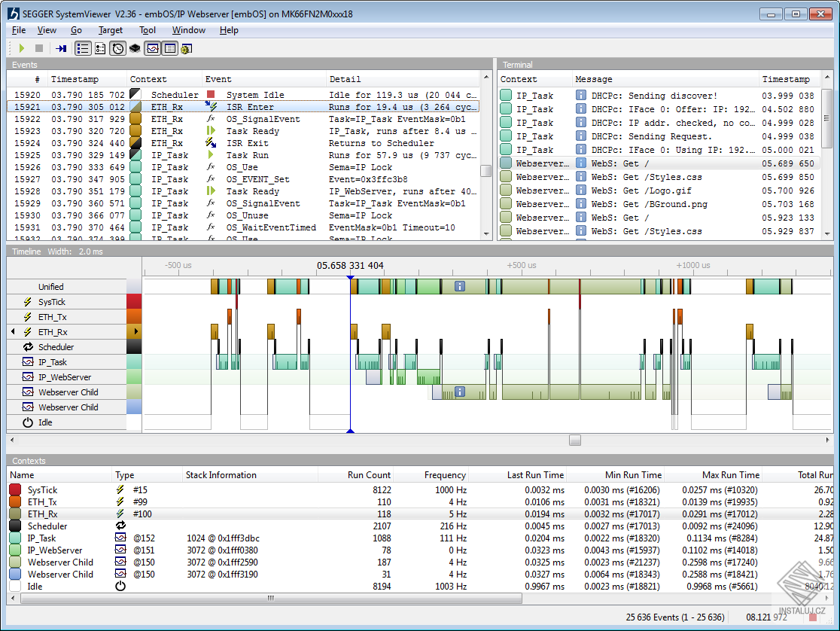The height and width of the screenshot is (631, 840).
Task: Select the Scheduler row in Contexts table
Action: pos(421,526)
